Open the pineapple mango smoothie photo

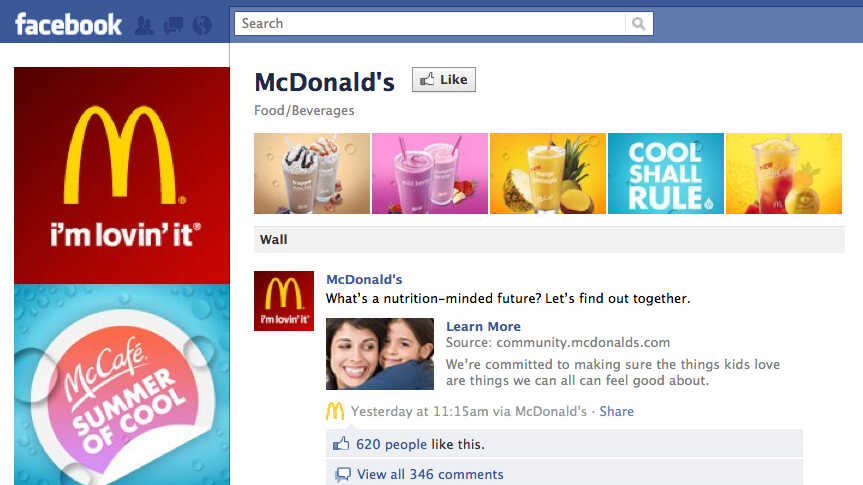[548, 173]
